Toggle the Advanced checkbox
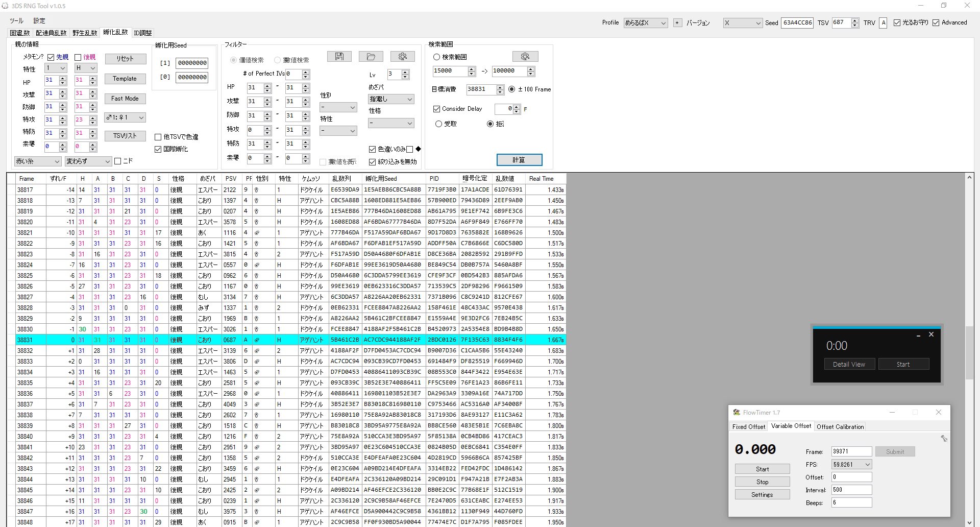Screen dimensions: 980x527 pos(936,22)
